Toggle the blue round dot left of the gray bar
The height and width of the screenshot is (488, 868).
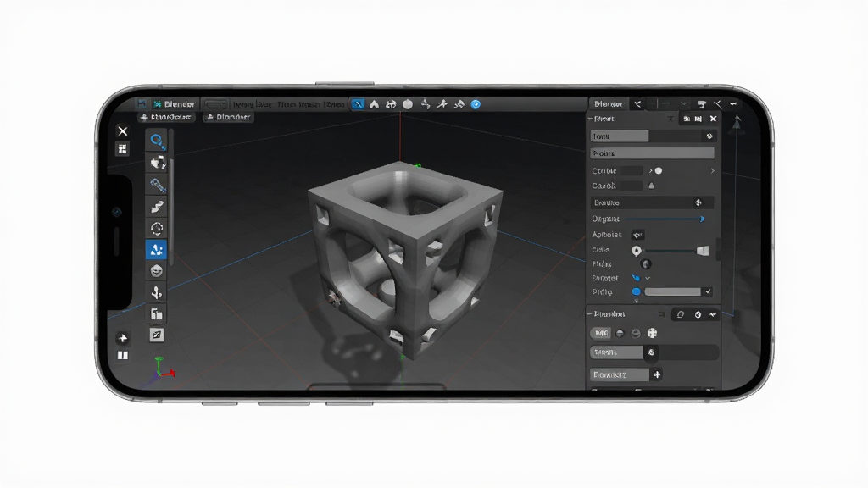636,291
